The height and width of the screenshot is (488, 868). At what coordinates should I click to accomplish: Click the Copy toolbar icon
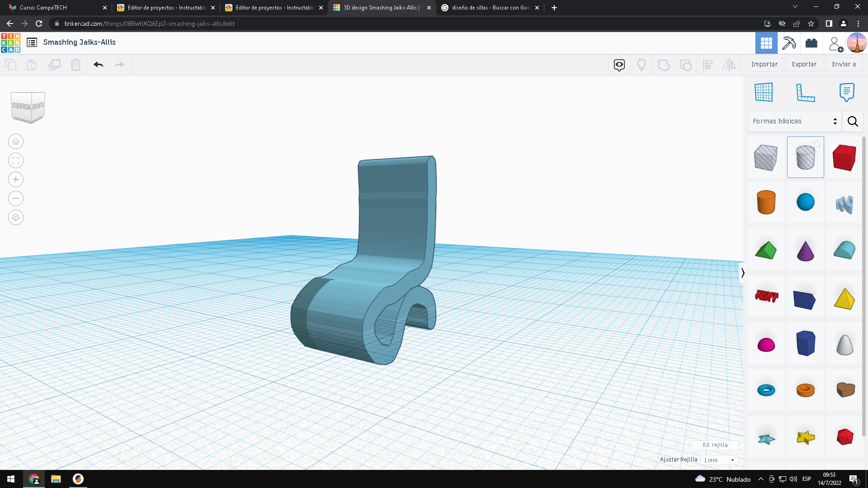pos(11,65)
